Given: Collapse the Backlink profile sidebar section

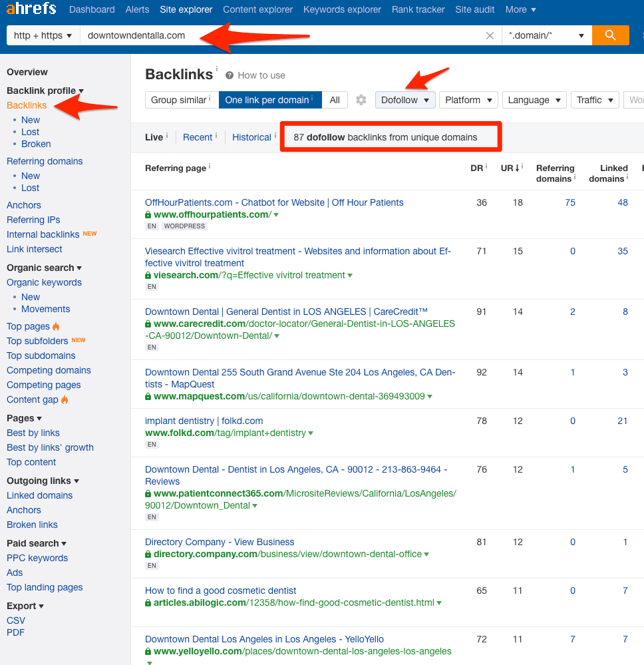Looking at the screenshot, I should click(x=45, y=91).
